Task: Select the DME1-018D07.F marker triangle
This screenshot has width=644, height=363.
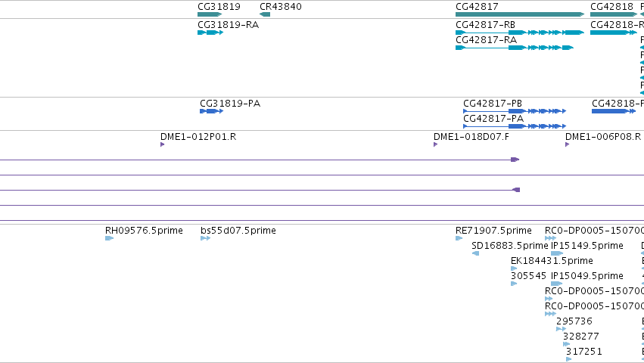Action: pyautogui.click(x=435, y=144)
